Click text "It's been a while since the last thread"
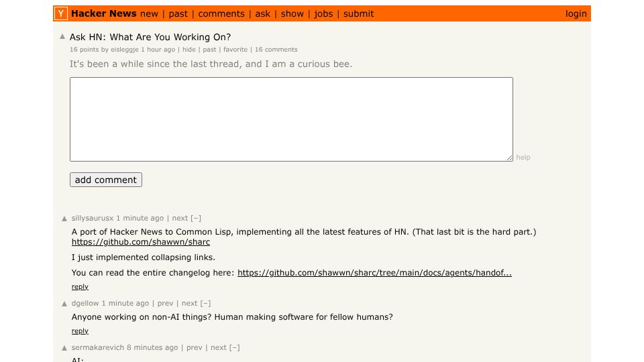 click(x=156, y=64)
